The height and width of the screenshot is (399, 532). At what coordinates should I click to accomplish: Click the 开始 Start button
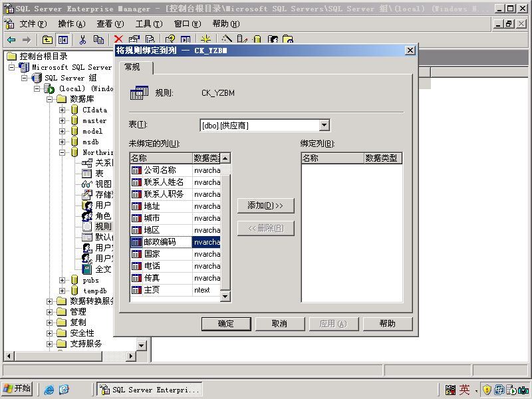(x=17, y=389)
